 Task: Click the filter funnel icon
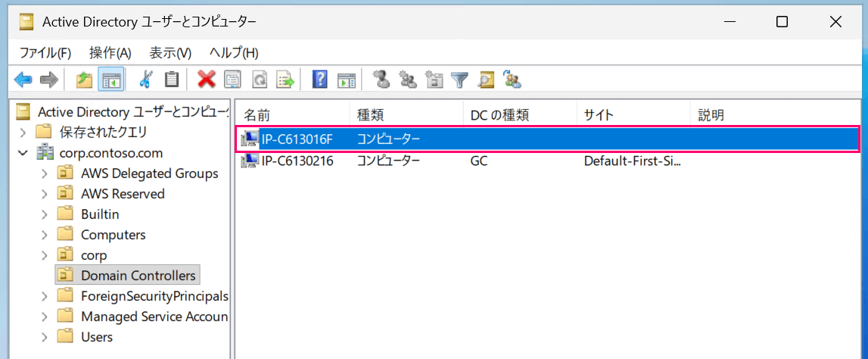[459, 80]
